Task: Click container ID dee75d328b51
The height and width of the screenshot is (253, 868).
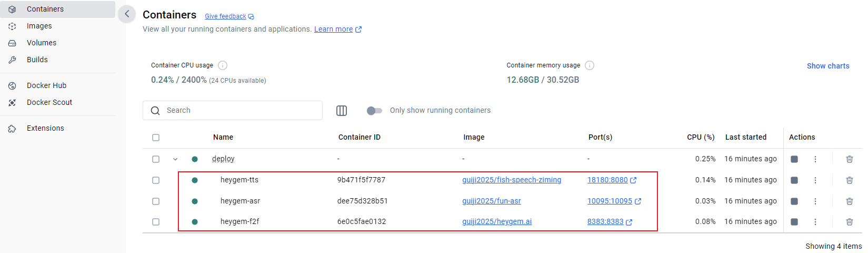Action: point(363,201)
